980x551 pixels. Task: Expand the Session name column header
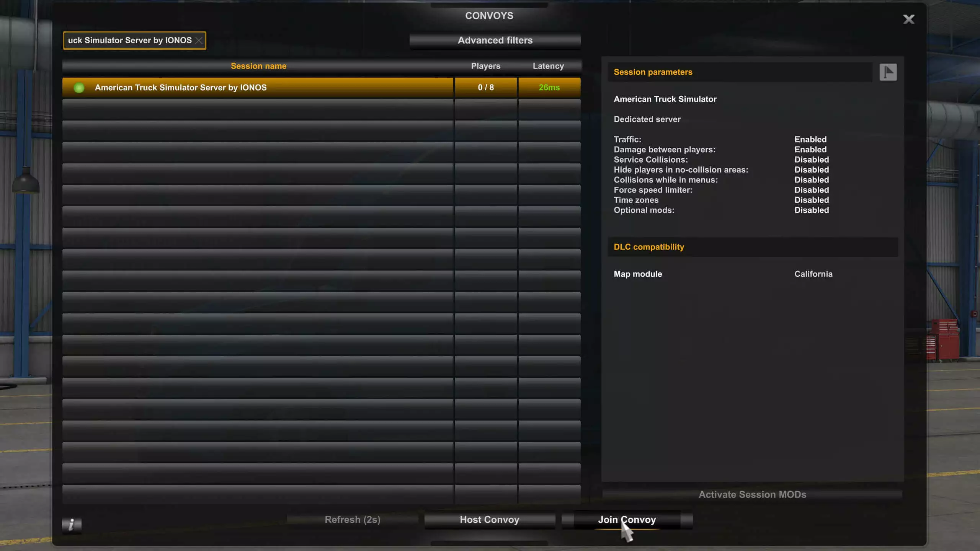coord(258,66)
